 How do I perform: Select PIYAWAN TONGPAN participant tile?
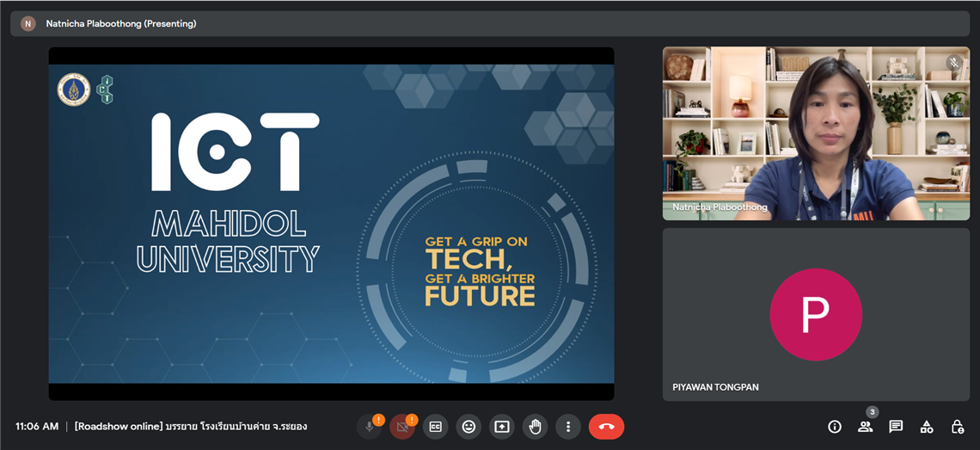[817, 314]
